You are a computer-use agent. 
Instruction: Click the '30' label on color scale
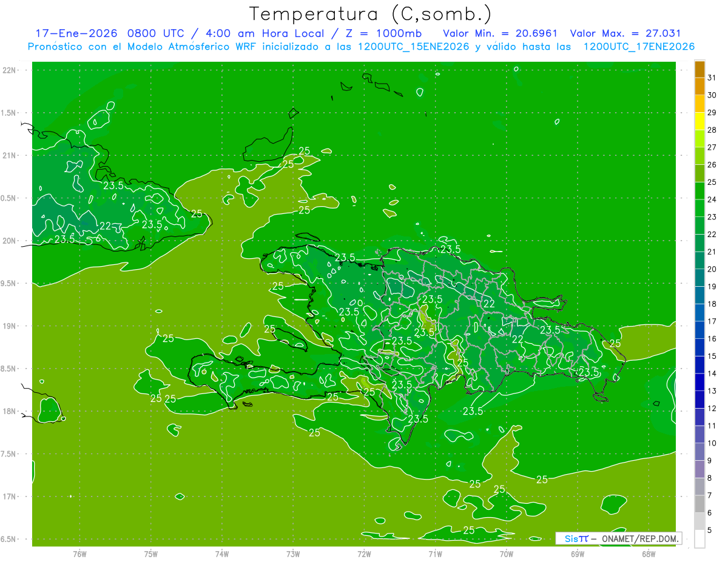(712, 95)
